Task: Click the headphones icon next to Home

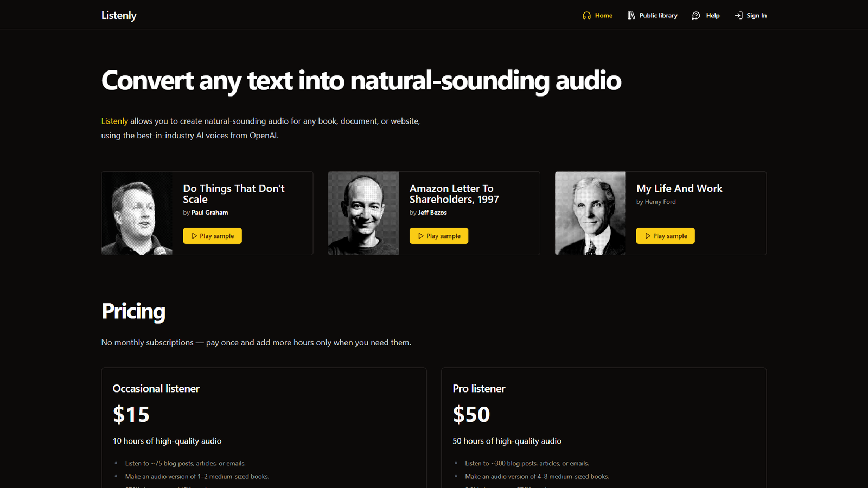Action: [x=586, y=15]
